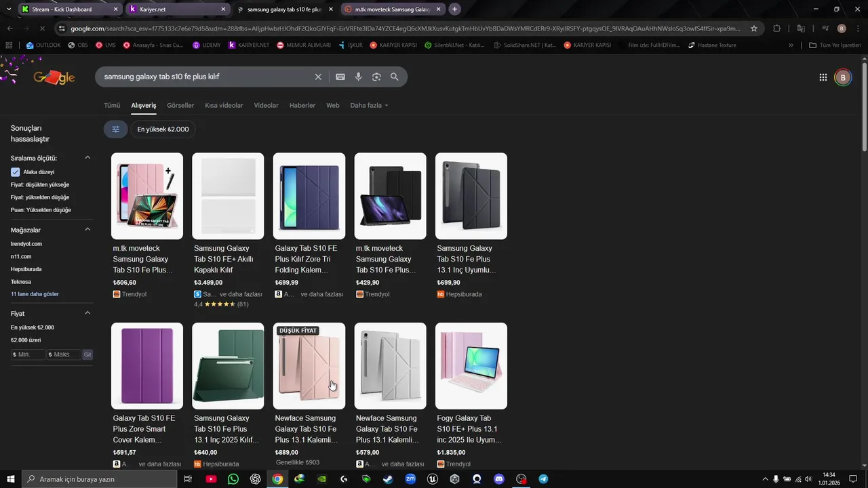This screenshot has height=488, width=868.
Task: Sort by Fiyat: yüksekten düşüğe
Action: [x=40, y=197]
